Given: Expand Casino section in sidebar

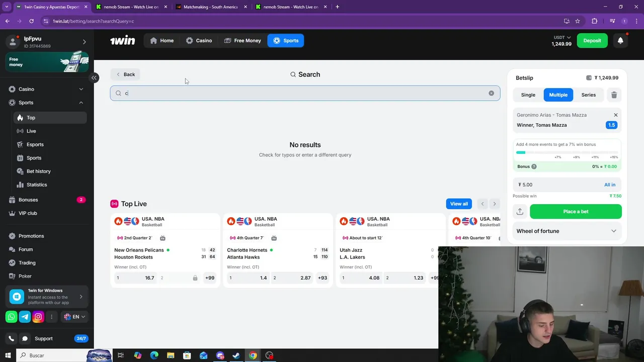Looking at the screenshot, I should coord(81,89).
